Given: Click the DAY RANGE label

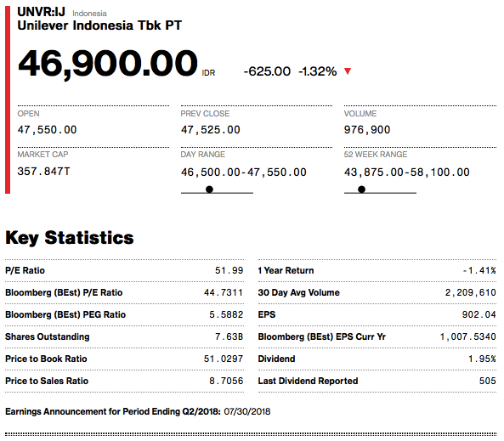Looking at the screenshot, I should [203, 155].
